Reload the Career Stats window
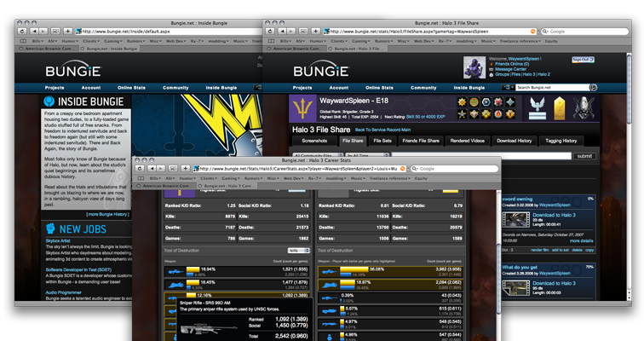This screenshot has height=341, width=644. (140, 169)
